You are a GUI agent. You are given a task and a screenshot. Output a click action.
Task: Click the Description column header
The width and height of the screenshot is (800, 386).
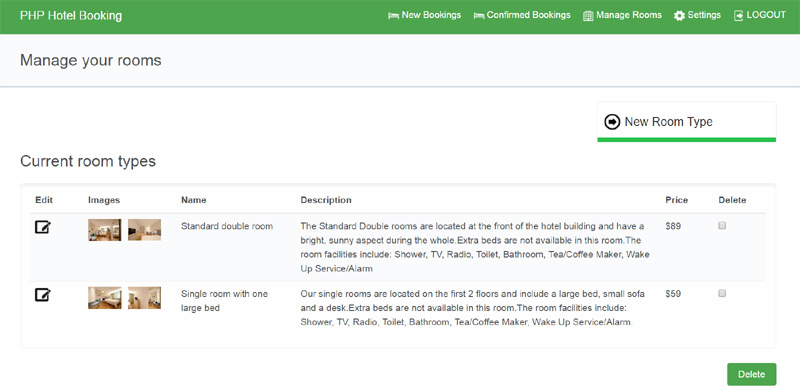[x=326, y=200]
